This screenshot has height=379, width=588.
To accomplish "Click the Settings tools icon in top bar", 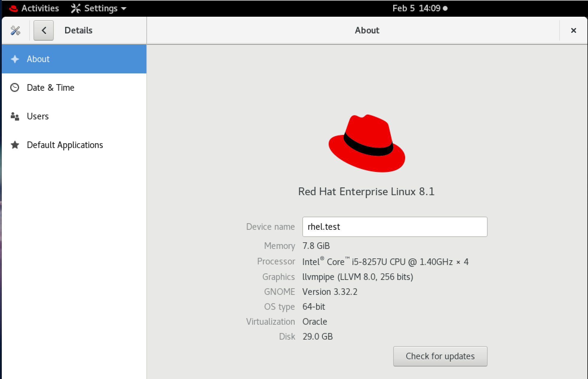I will pos(76,8).
